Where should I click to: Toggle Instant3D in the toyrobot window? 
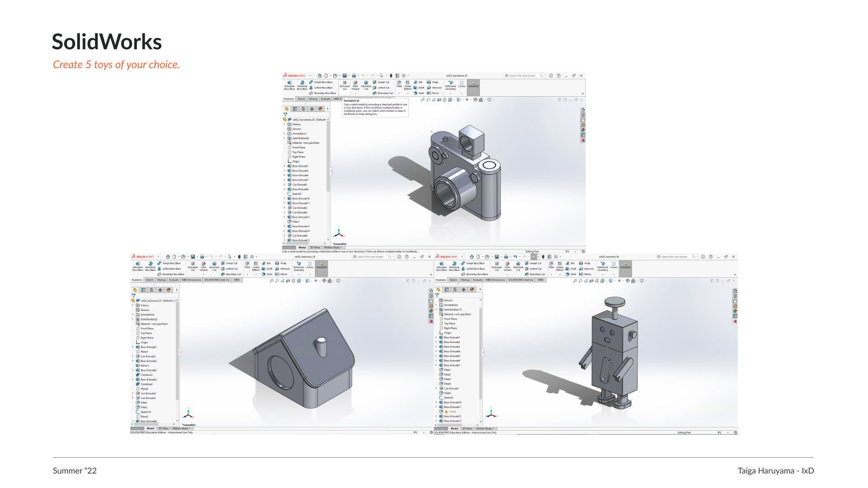point(625,265)
